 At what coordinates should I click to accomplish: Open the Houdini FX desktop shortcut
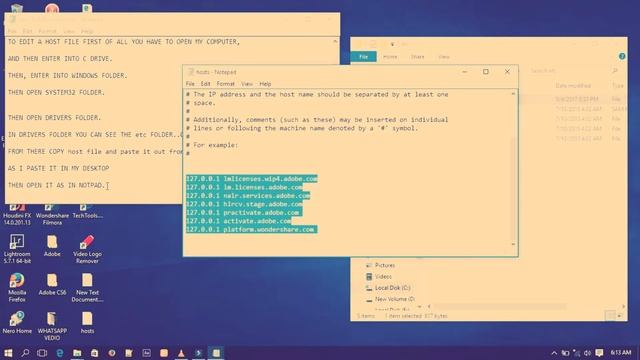click(17, 215)
